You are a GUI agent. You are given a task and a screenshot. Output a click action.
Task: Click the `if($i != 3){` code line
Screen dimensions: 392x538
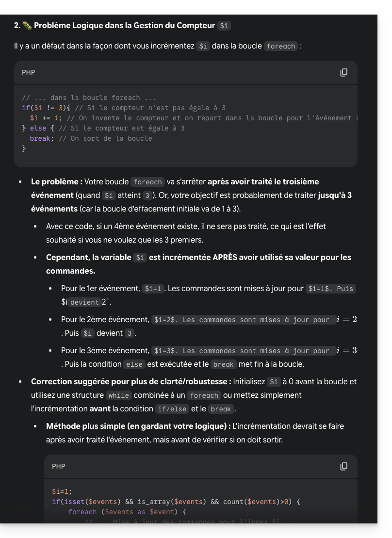click(x=42, y=108)
